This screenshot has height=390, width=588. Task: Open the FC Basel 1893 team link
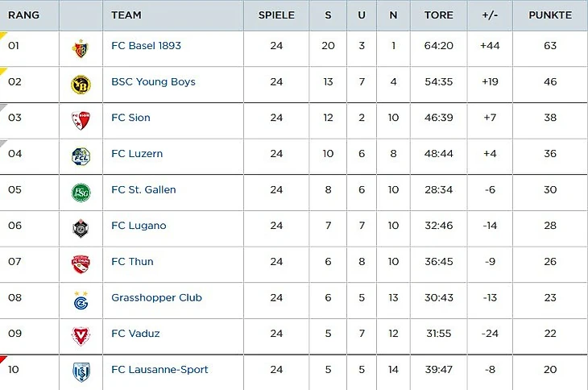coord(146,46)
